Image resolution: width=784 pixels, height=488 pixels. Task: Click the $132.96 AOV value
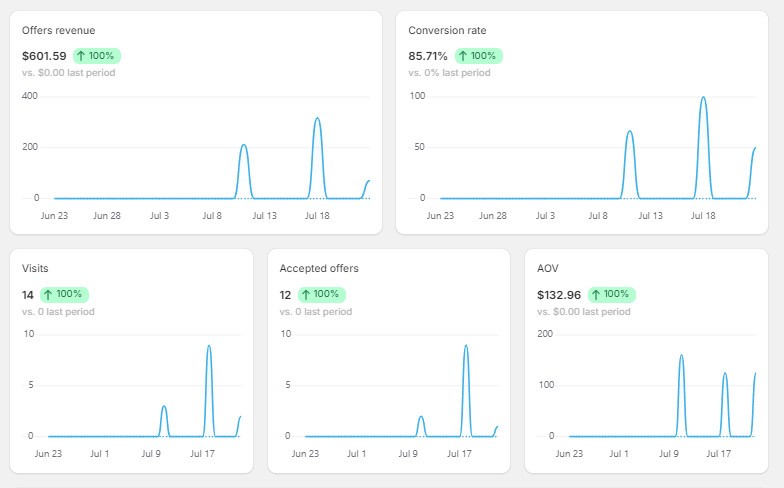[560, 295]
